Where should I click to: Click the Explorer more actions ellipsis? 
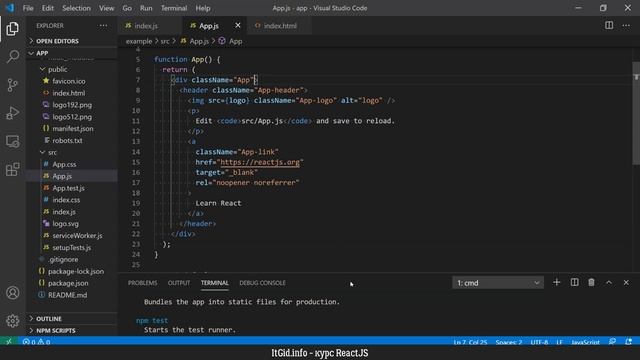103,25
